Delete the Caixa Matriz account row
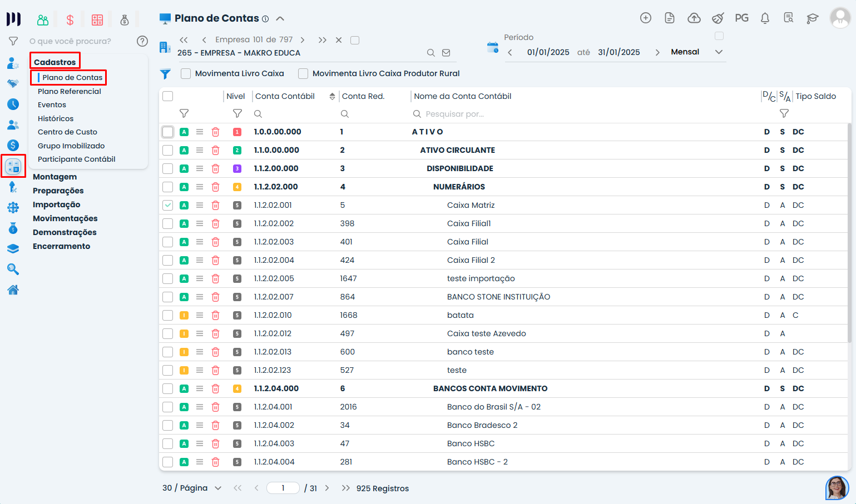Viewport: 856px width, 504px height. tap(215, 205)
